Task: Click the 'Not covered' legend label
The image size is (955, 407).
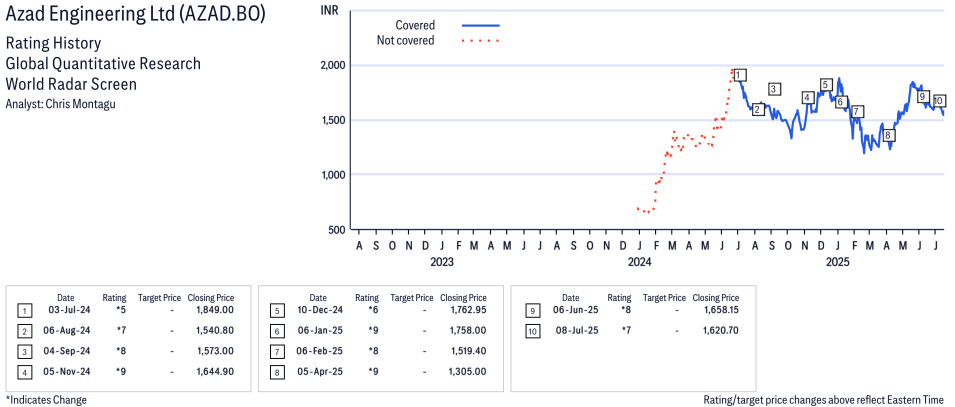Action: coord(406,41)
